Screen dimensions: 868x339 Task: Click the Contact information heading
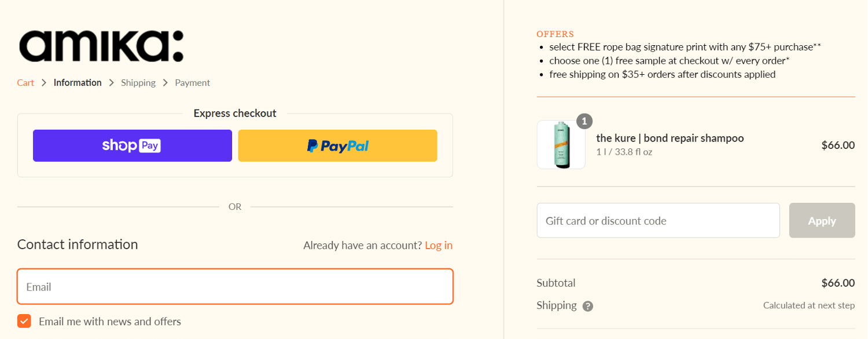pos(78,244)
